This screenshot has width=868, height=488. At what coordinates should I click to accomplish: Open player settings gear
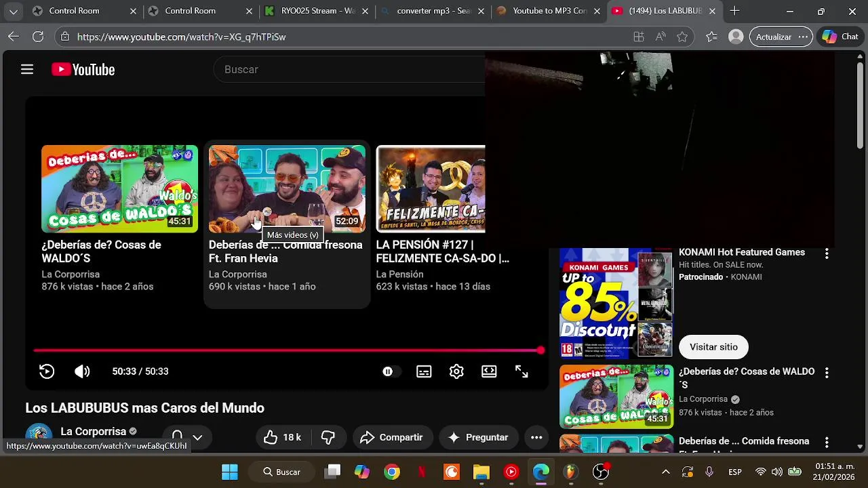coord(456,371)
